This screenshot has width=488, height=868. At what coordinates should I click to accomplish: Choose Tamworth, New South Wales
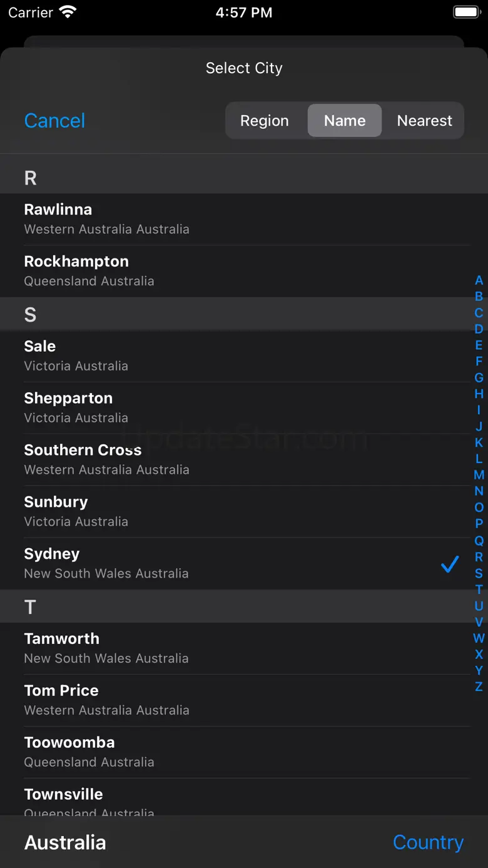(244, 648)
